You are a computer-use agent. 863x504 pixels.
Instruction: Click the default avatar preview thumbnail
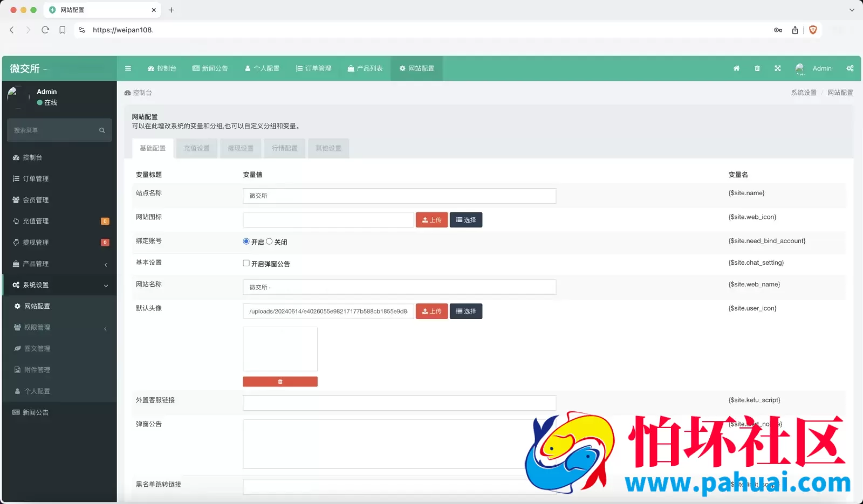(280, 349)
